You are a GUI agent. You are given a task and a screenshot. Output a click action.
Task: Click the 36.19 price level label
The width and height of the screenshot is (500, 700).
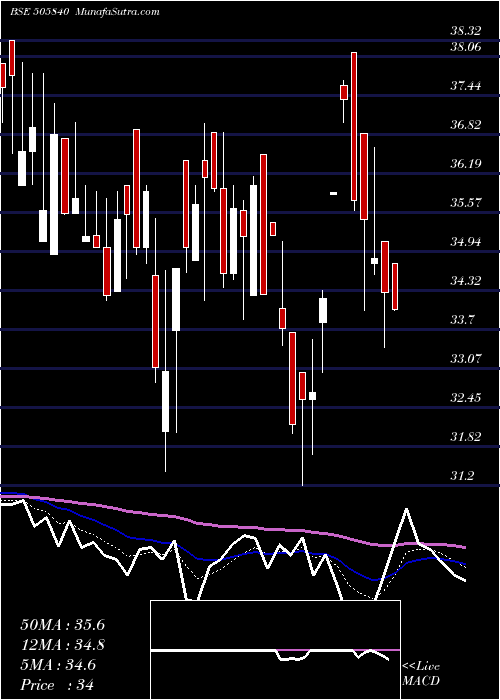[466, 163]
